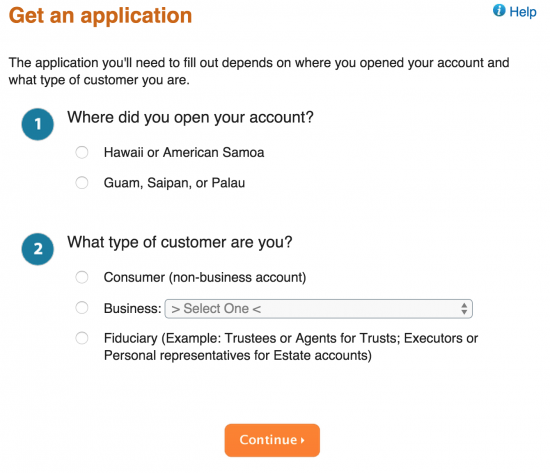
Task: Click the Consumer (non-business account) label text
Action: coord(205,278)
